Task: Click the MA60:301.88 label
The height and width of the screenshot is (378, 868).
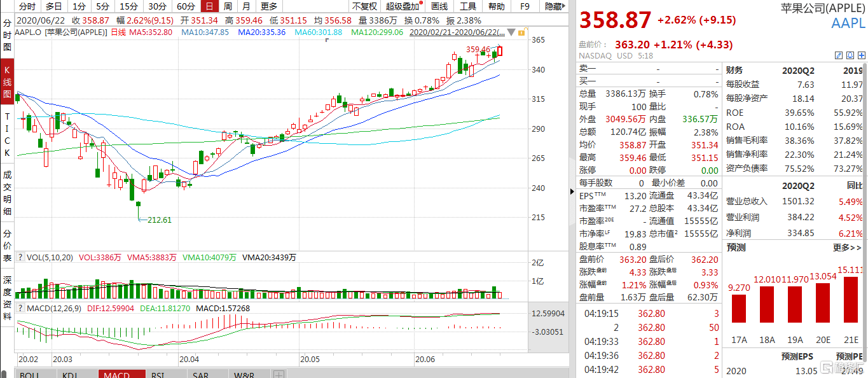Action: click(319, 32)
